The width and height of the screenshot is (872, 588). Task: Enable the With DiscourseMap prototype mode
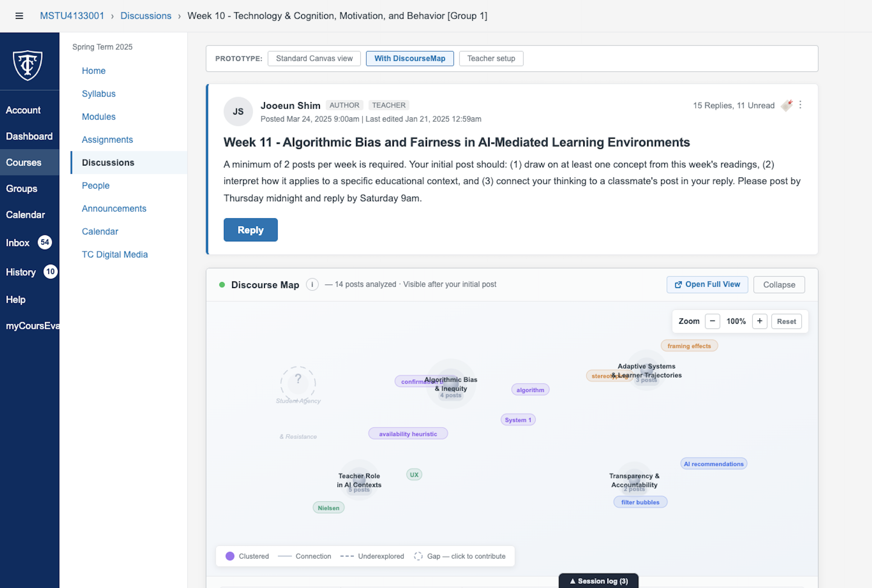click(x=410, y=58)
